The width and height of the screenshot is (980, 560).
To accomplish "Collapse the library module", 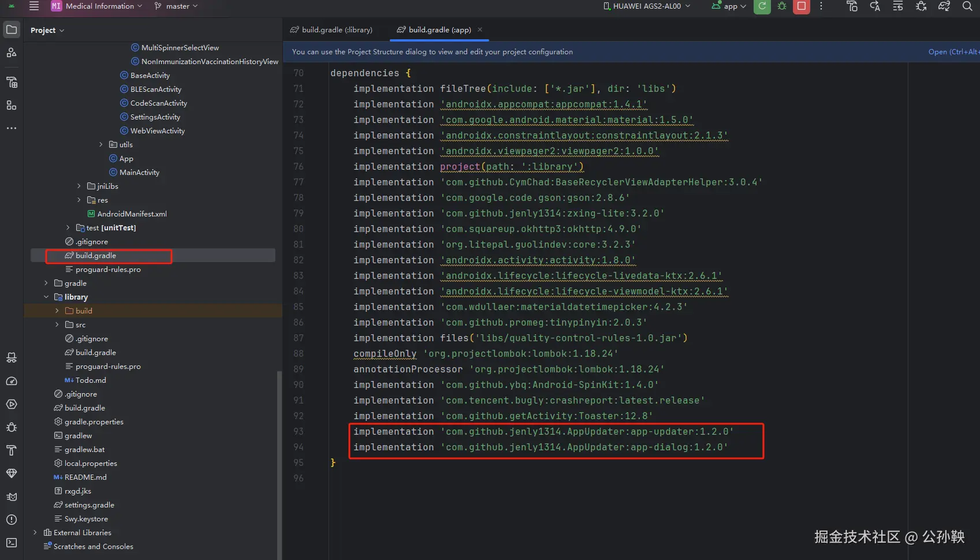I will tap(46, 297).
